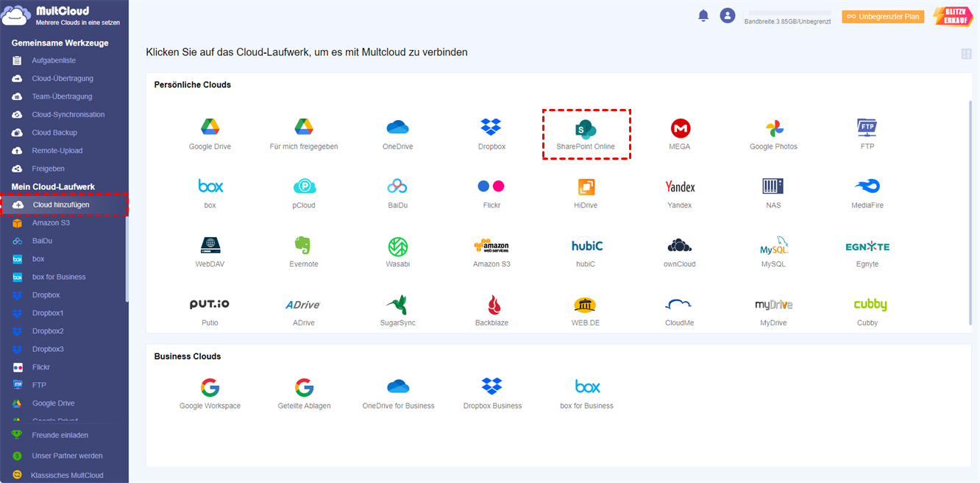Add the NAS drive
This screenshot has width=980, height=483.
coord(773,193)
